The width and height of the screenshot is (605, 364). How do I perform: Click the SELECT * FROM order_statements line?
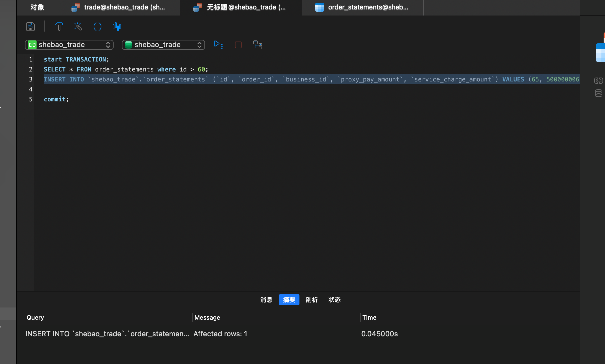(126, 69)
